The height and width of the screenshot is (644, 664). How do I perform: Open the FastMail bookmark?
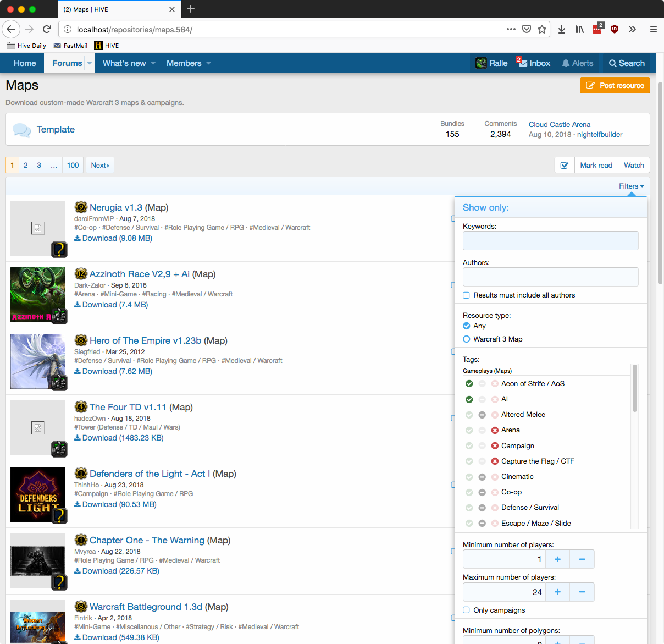click(x=70, y=46)
